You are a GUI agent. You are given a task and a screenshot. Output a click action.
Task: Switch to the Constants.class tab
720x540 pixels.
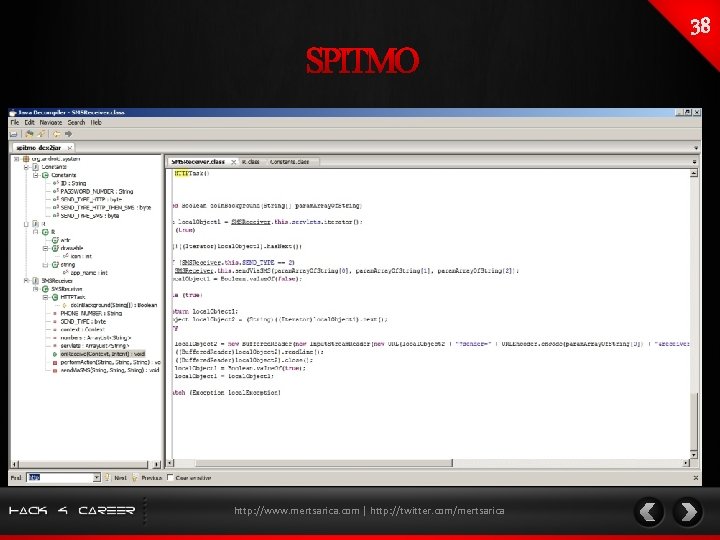[289, 162]
